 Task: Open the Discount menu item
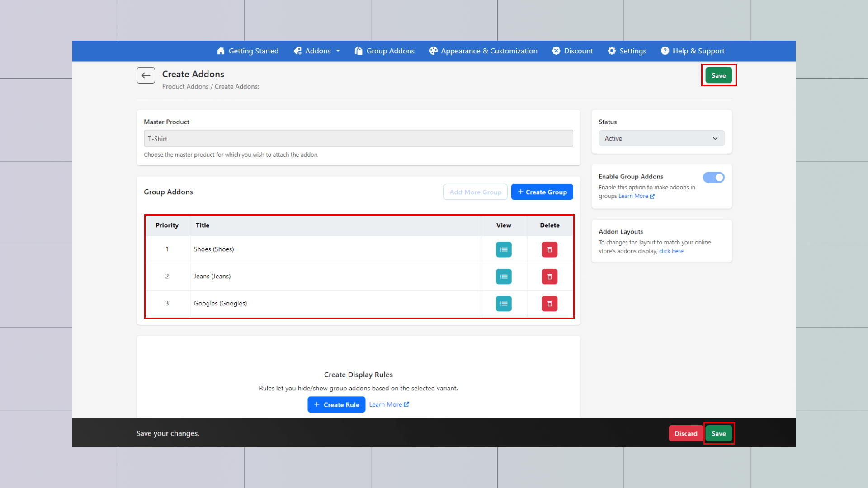[x=572, y=51]
